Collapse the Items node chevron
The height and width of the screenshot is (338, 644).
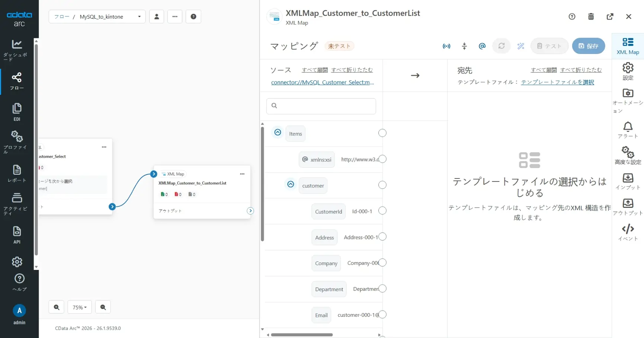point(278,132)
